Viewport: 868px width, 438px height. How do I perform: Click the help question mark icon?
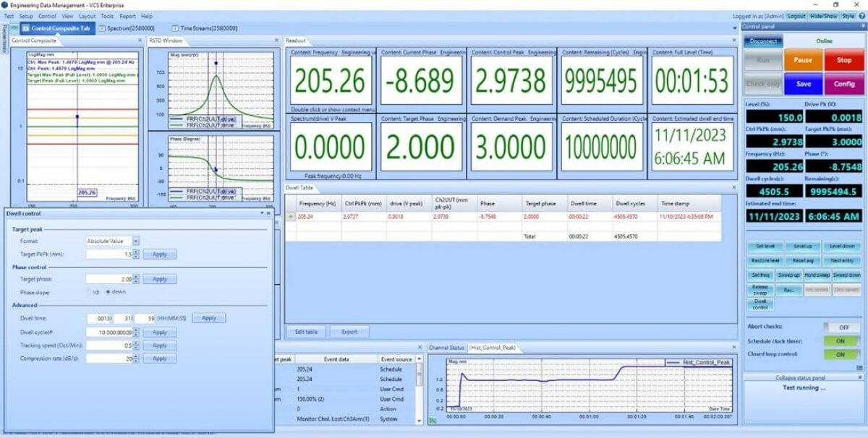[861, 16]
